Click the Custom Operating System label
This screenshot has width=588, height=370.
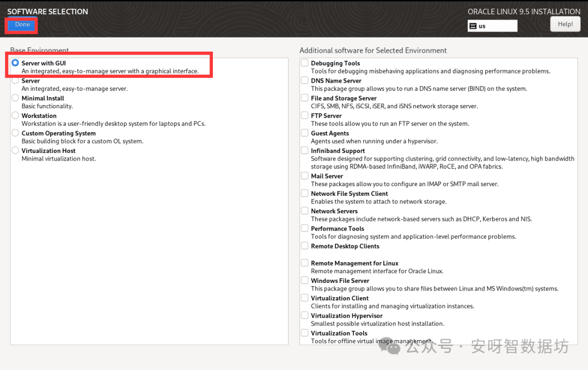pyautogui.click(x=58, y=133)
